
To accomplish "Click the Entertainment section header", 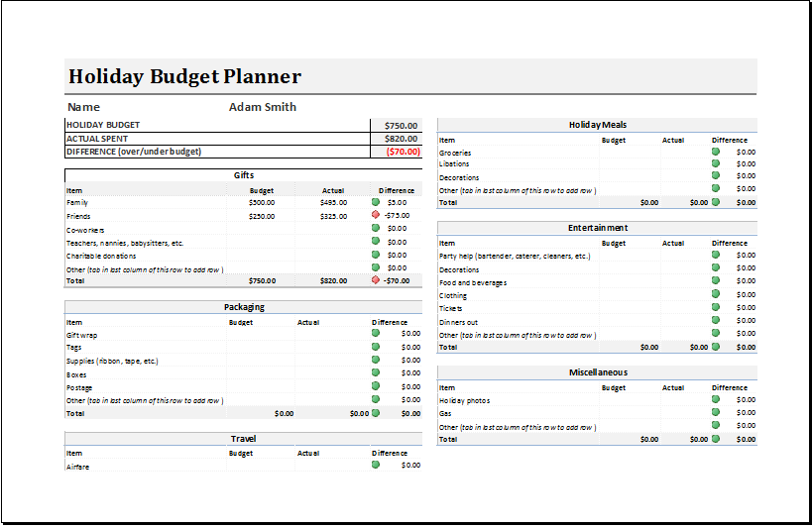I will [x=597, y=228].
